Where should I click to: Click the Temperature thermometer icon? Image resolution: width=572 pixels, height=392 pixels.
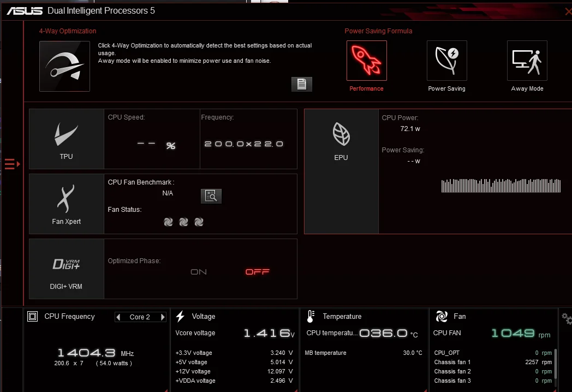[x=311, y=317]
